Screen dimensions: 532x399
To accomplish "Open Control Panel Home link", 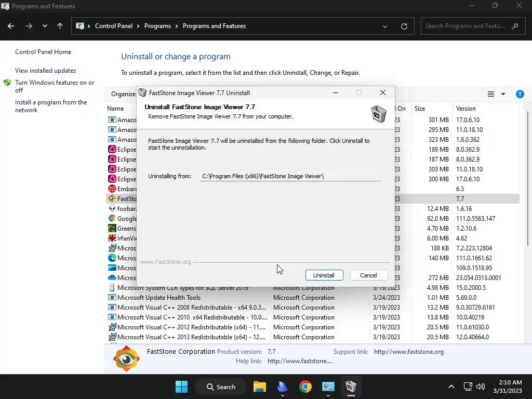I will [43, 52].
